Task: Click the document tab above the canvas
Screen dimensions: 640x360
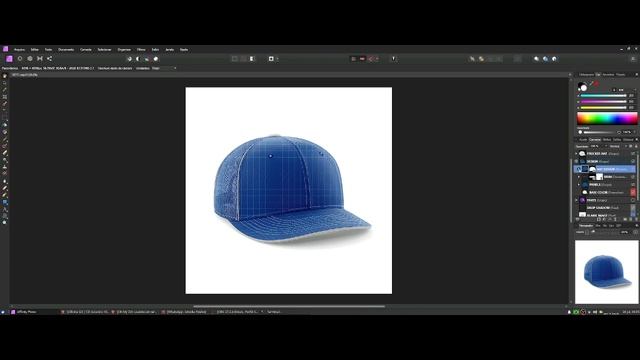Action: pyautogui.click(x=25, y=75)
